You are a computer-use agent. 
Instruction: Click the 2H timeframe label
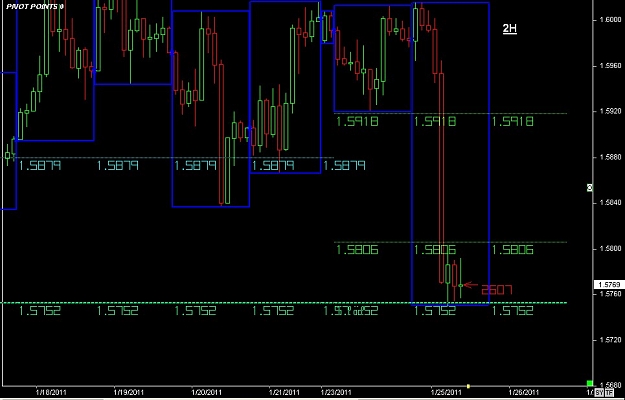(x=509, y=28)
